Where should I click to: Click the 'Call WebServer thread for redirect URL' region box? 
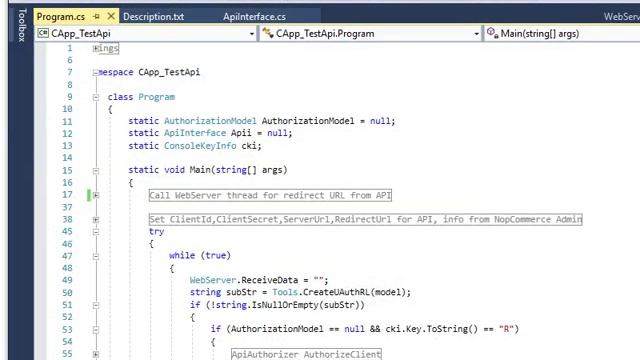270,195
